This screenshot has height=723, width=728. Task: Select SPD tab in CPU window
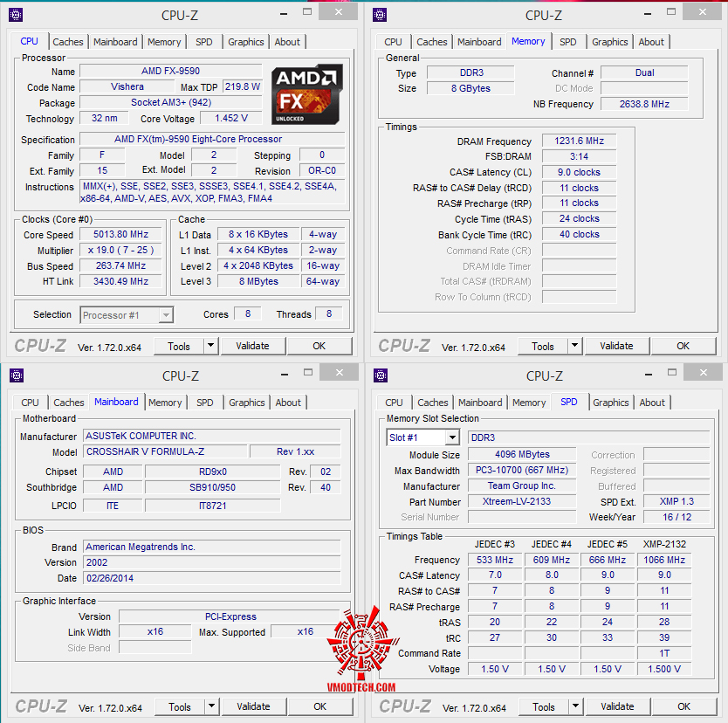tap(203, 42)
